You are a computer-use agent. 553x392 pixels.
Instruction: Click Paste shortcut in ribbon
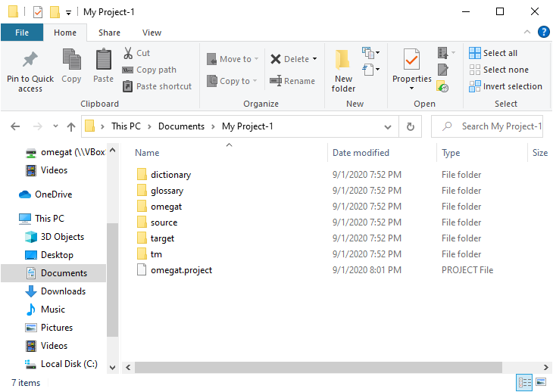click(157, 86)
